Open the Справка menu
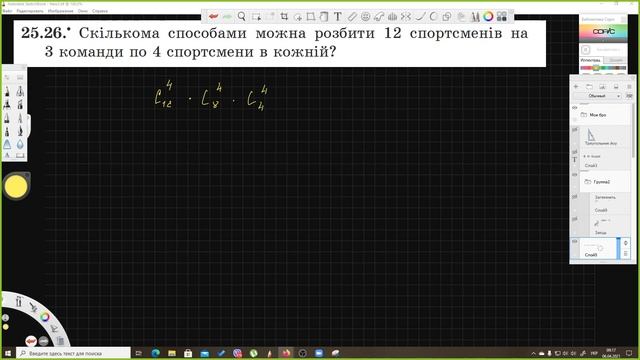 (100, 11)
